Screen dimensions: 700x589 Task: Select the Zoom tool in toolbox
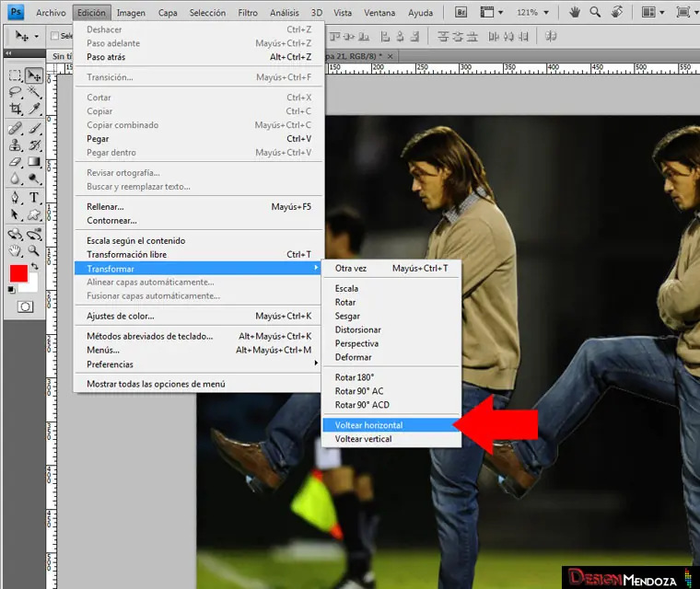pos(34,250)
